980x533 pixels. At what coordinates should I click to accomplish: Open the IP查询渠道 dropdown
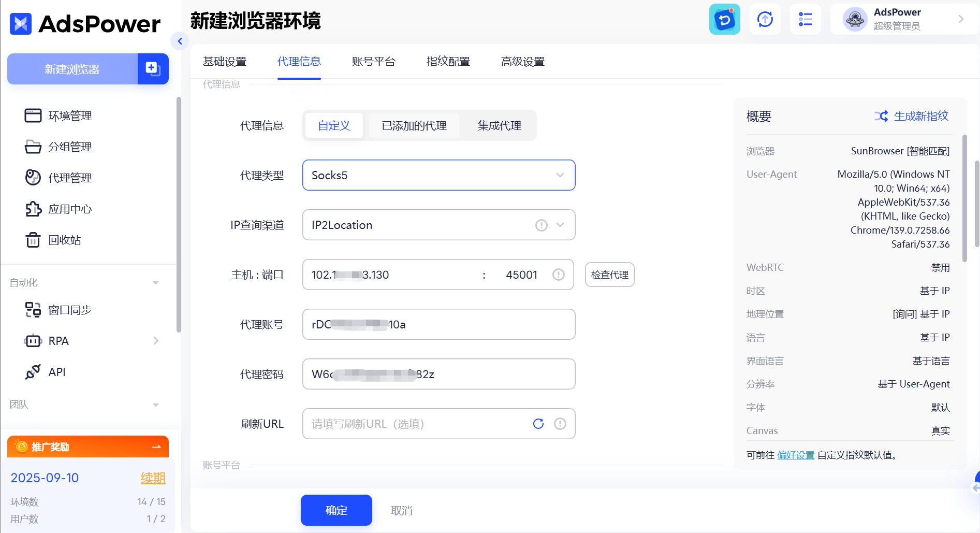point(438,225)
